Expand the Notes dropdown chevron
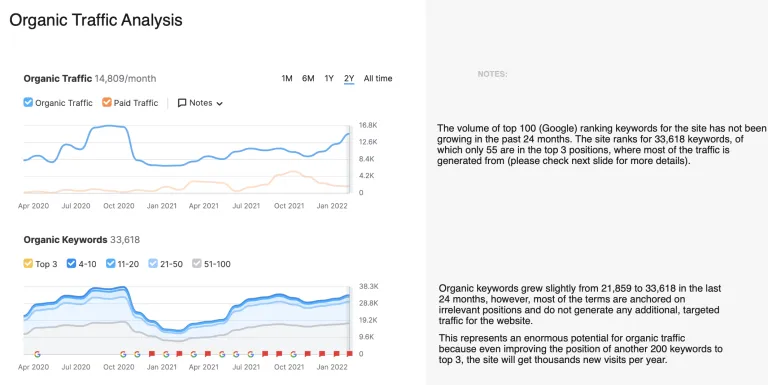The width and height of the screenshot is (768, 385). click(219, 104)
